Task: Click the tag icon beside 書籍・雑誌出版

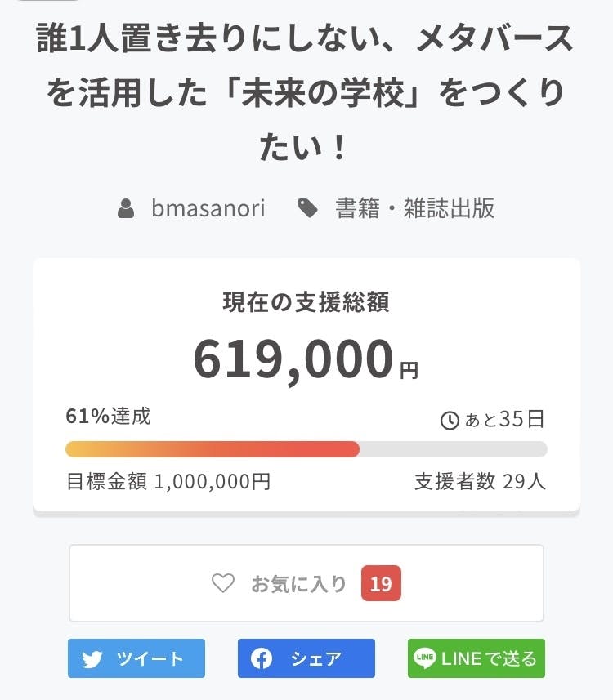Action: coord(307,209)
